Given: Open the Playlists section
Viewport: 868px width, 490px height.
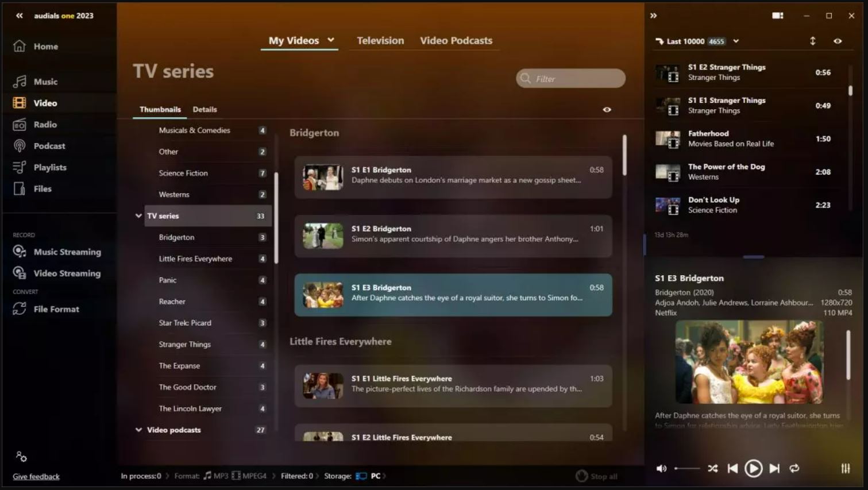Looking at the screenshot, I should [x=40, y=167].
